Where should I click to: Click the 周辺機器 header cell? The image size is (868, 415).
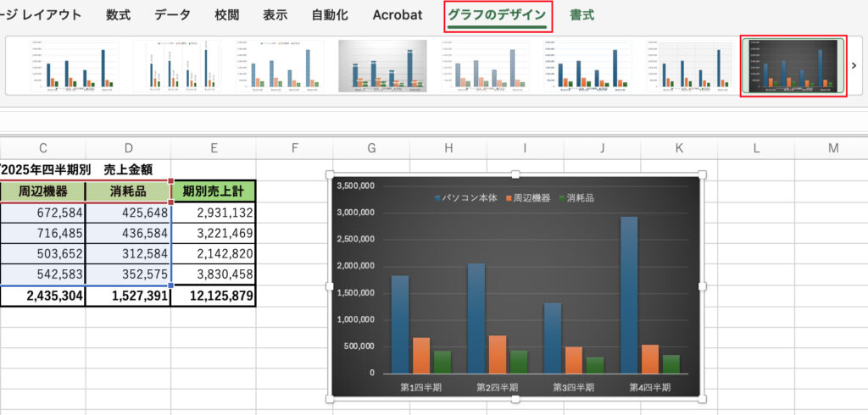42,191
